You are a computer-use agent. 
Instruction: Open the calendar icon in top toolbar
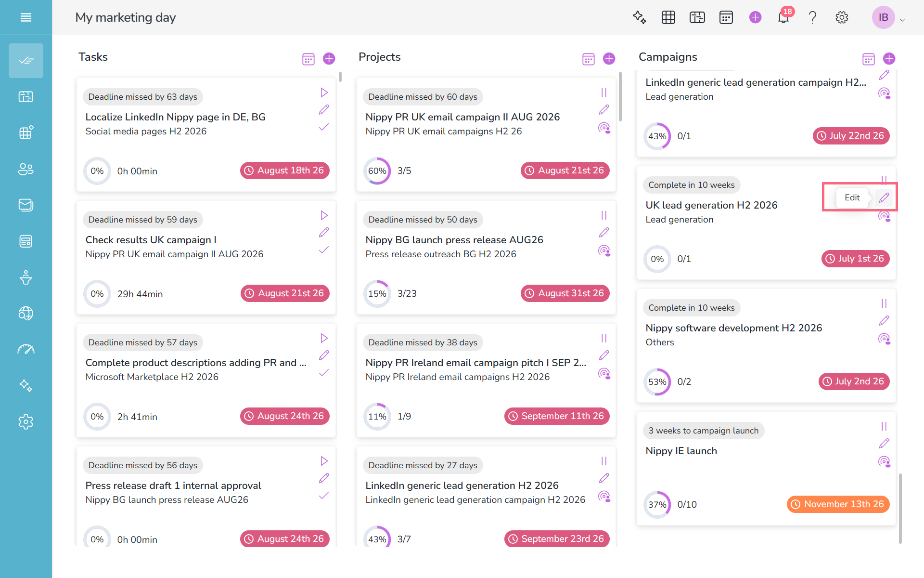[726, 17]
